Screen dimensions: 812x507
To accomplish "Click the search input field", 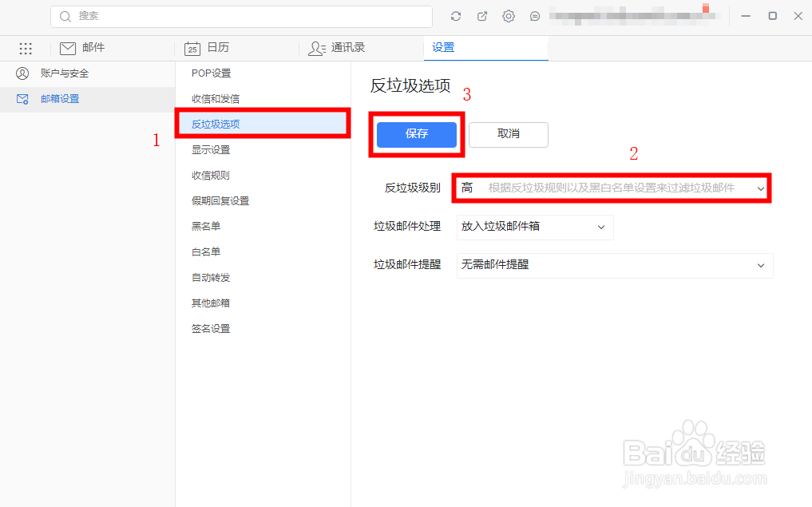I will click(240, 15).
